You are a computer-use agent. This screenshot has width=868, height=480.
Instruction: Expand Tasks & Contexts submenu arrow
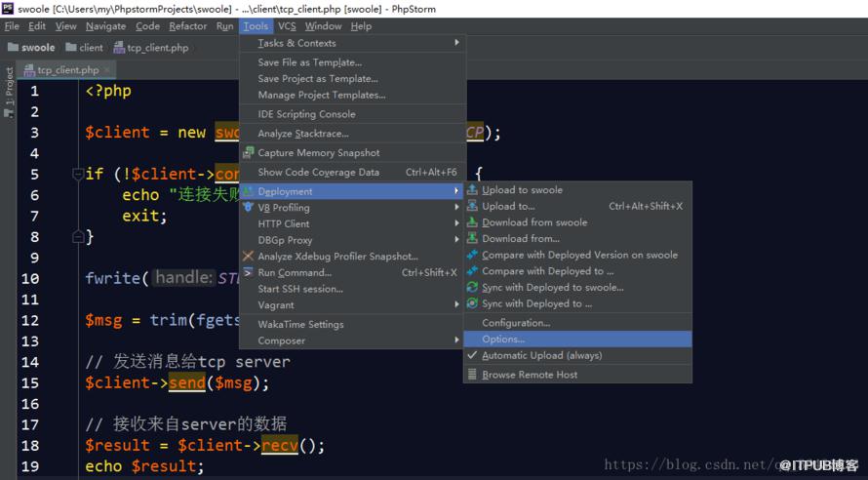point(456,43)
